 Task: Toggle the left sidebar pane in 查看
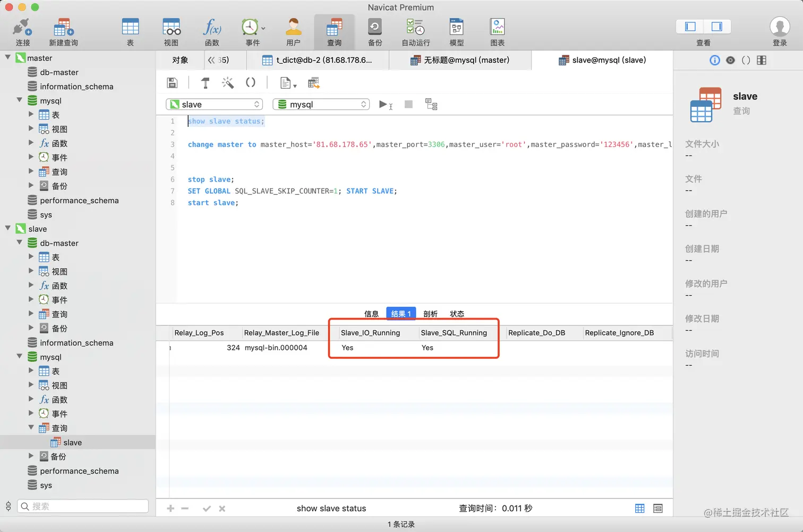coord(690,27)
